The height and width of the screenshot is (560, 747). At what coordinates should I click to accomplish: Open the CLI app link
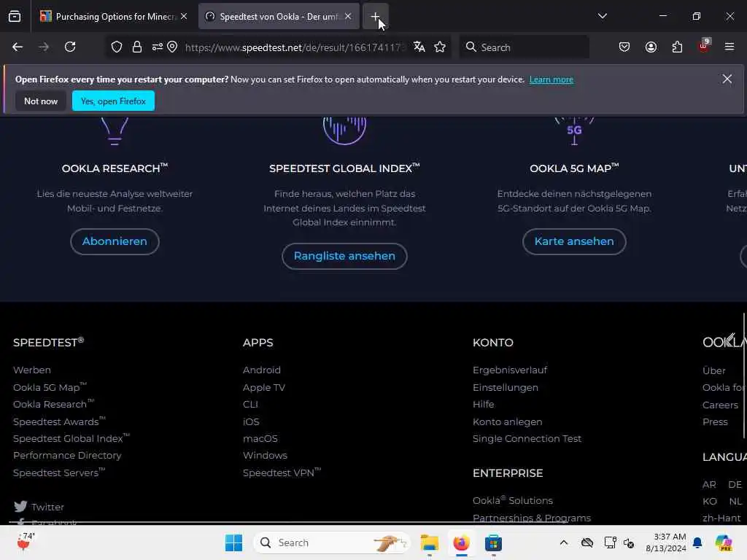tap(251, 404)
